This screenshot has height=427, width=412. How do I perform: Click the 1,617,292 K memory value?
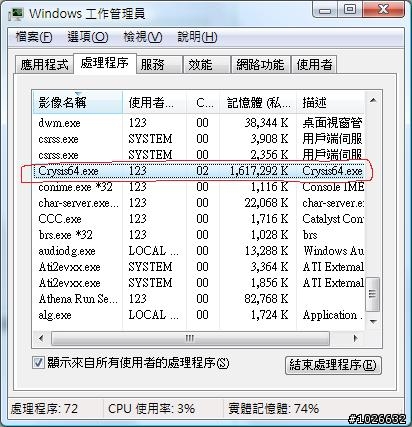[259, 171]
